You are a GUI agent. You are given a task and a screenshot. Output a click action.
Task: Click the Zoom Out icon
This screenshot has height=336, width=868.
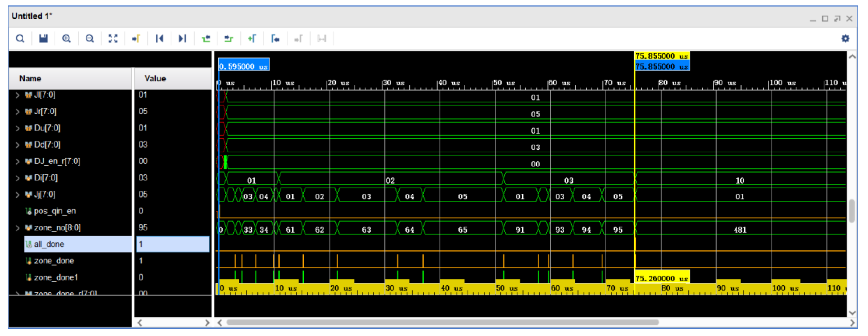(x=90, y=38)
